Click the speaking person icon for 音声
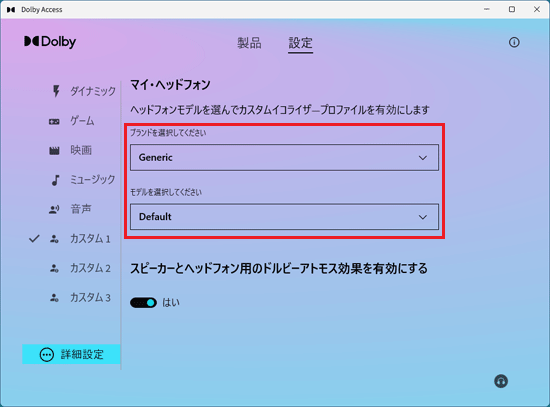 [x=54, y=210]
